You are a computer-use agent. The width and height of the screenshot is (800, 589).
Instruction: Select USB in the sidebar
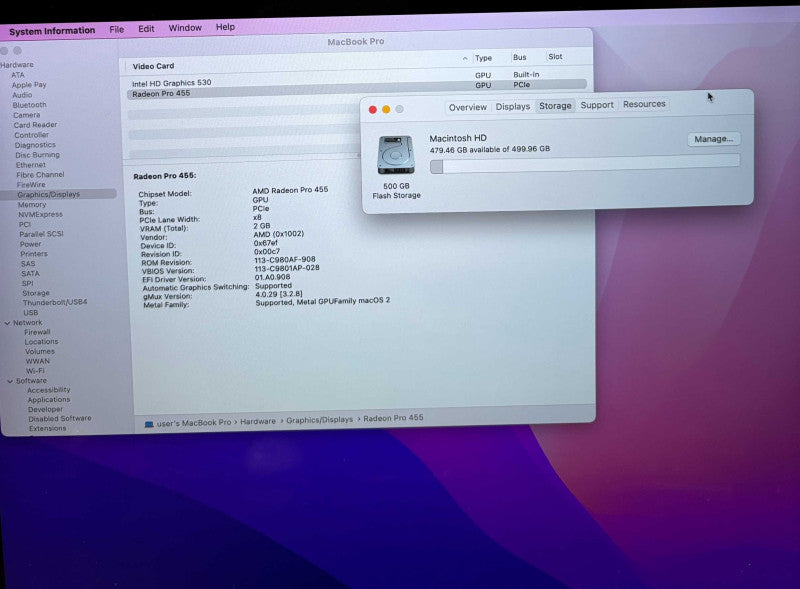[31, 313]
